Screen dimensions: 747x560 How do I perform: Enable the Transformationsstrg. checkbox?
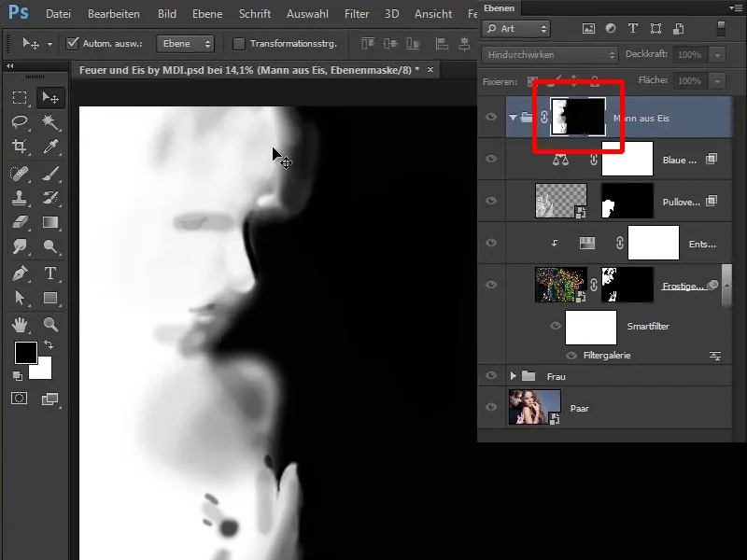(x=239, y=44)
